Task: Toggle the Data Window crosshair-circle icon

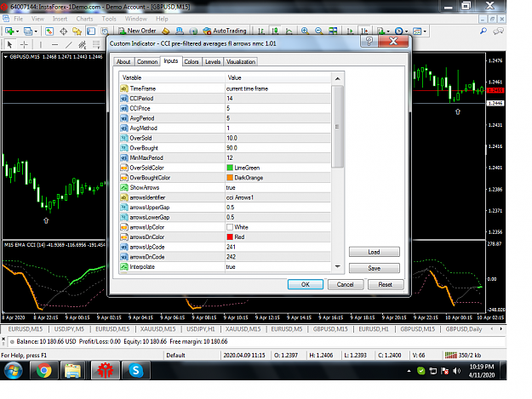Action: 64,31
